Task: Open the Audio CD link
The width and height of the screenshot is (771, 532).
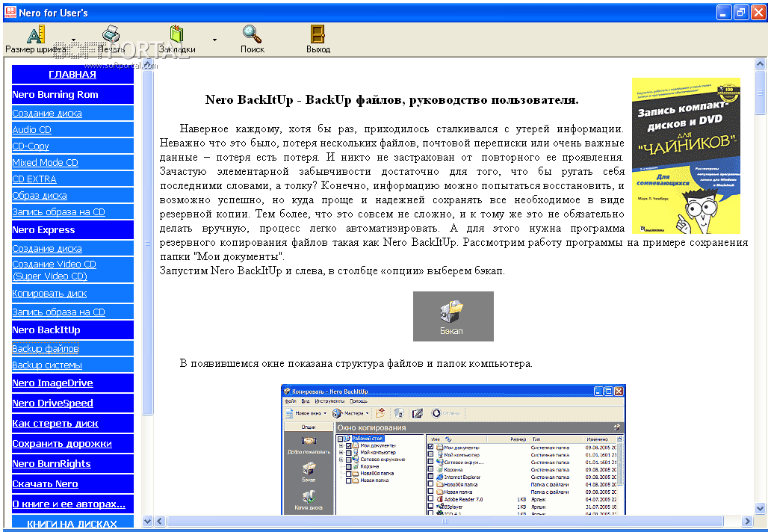Action: point(31,129)
